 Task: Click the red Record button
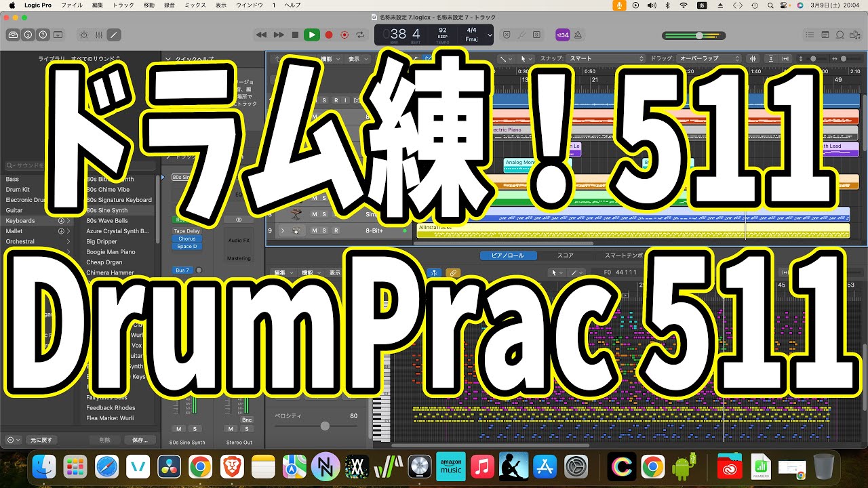tap(329, 35)
